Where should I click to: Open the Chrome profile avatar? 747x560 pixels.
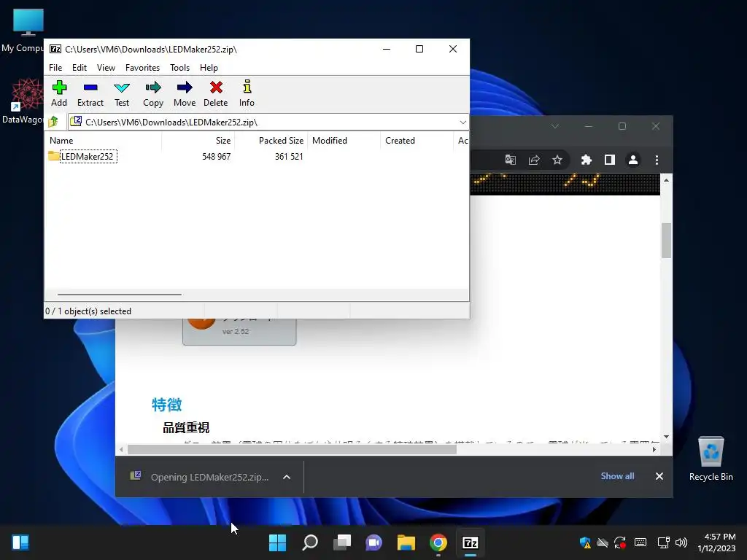coord(632,160)
